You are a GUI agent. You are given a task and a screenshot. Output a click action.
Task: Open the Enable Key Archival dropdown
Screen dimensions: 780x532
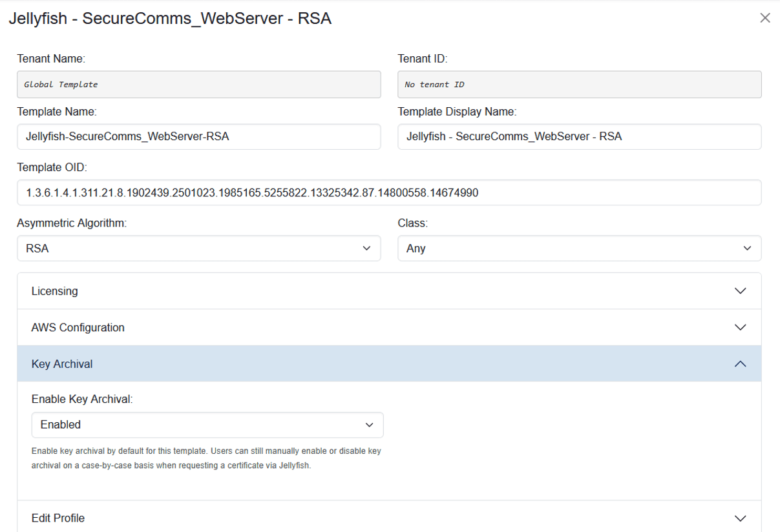(207, 425)
